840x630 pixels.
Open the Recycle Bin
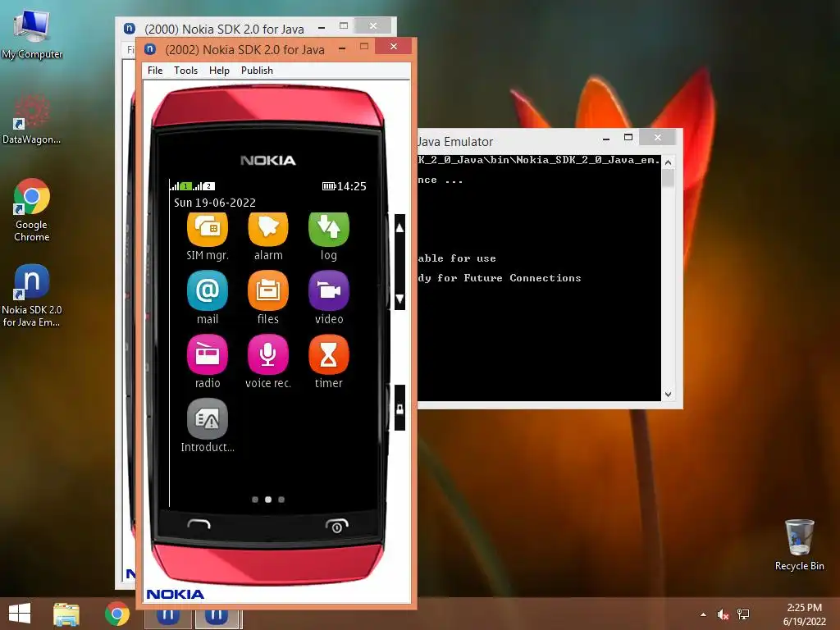[x=799, y=545]
